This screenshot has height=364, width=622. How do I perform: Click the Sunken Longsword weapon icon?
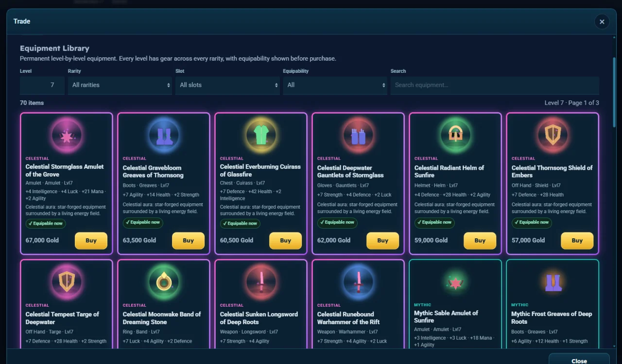click(x=261, y=282)
